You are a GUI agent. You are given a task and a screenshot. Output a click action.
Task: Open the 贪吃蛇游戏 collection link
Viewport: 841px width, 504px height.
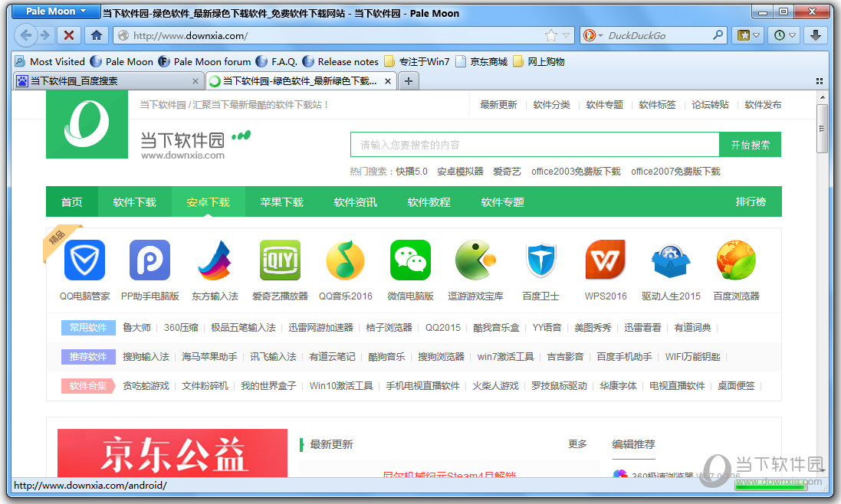point(146,385)
